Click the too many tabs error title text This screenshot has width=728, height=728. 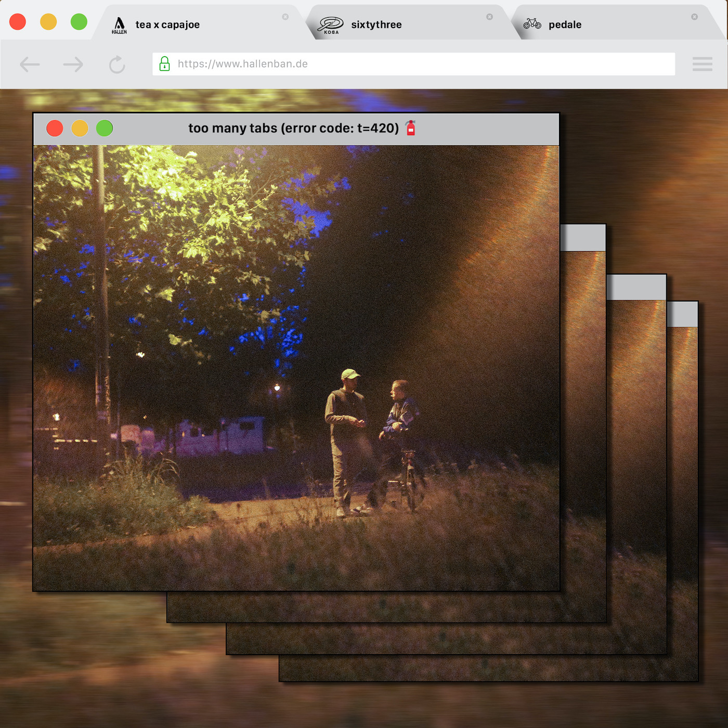293,128
